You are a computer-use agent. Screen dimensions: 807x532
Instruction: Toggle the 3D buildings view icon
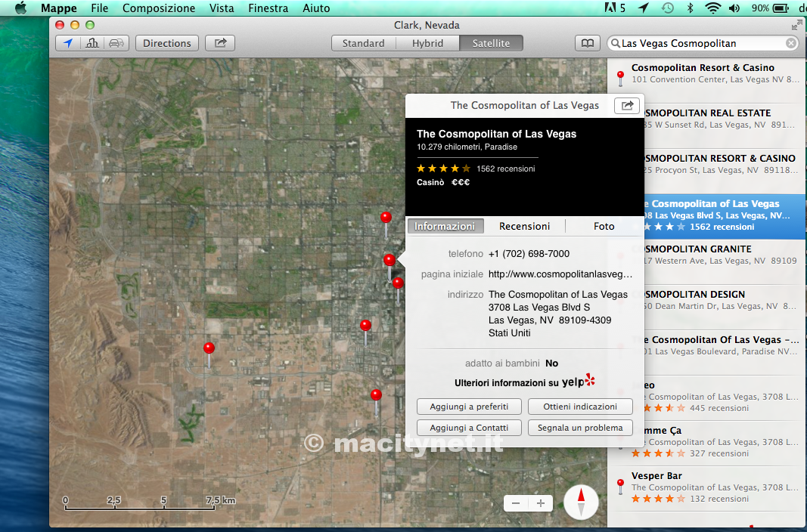click(92, 43)
